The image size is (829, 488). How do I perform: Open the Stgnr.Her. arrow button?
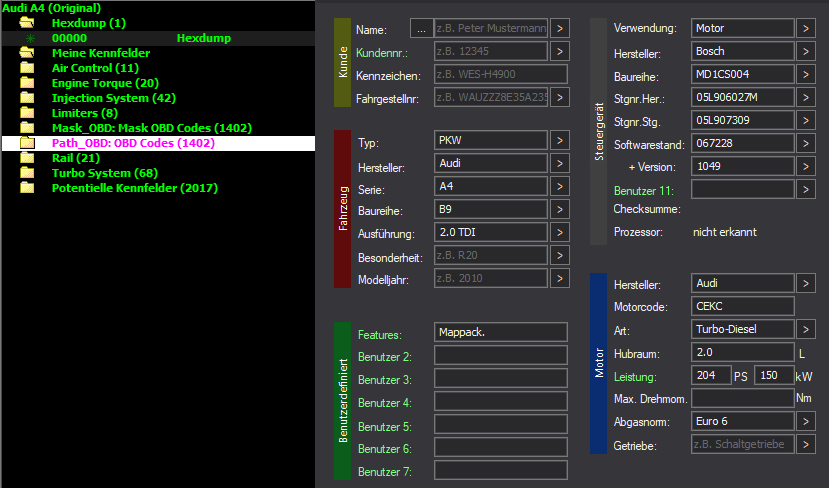click(x=806, y=97)
